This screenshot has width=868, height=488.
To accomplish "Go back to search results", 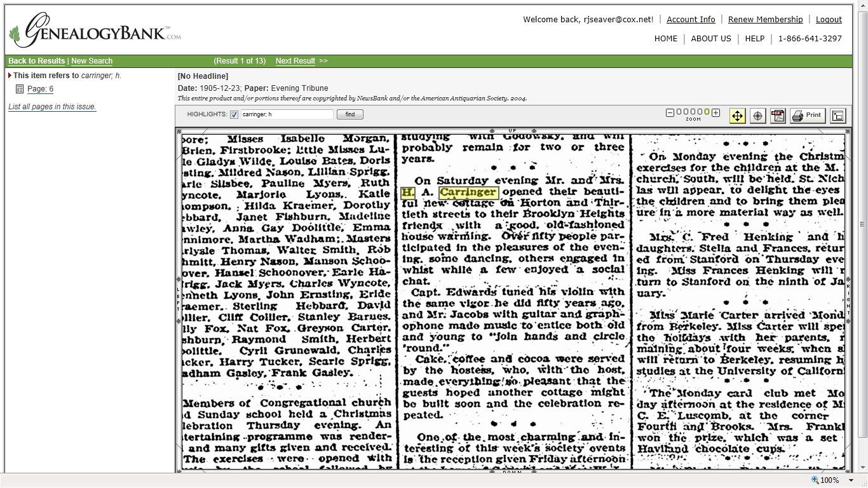I will coord(37,61).
